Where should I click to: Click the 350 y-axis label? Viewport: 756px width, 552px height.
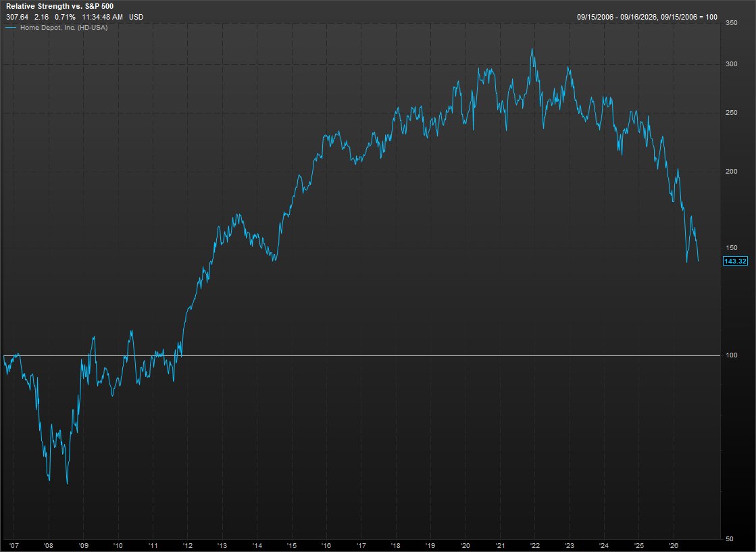[732, 23]
